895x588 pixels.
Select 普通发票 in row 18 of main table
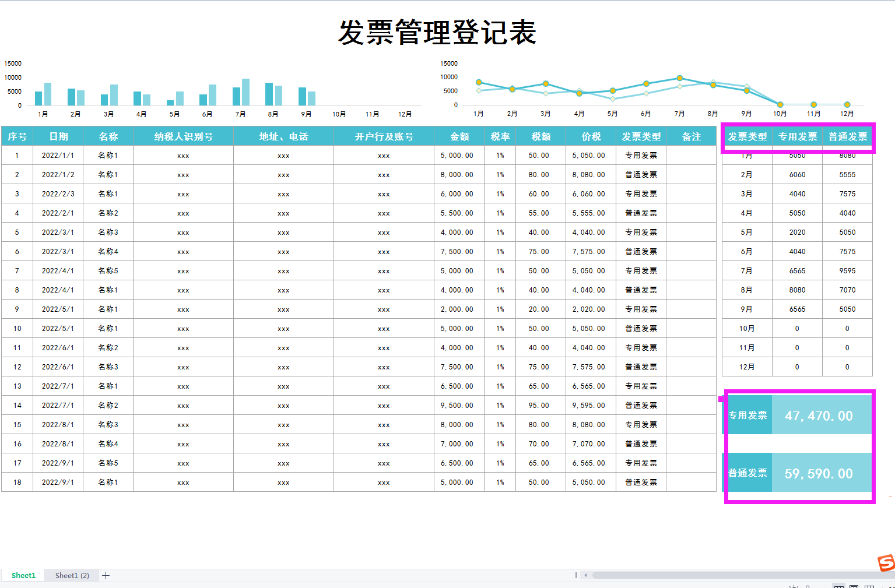641,483
